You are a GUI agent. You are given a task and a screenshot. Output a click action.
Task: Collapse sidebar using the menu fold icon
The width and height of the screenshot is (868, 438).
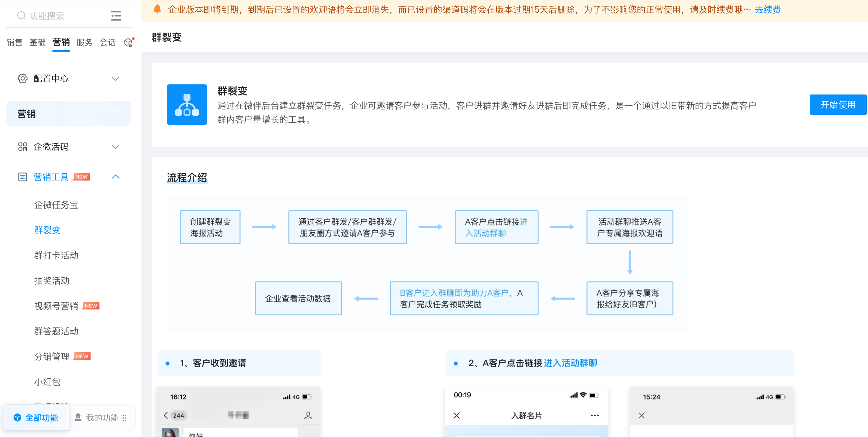116,15
